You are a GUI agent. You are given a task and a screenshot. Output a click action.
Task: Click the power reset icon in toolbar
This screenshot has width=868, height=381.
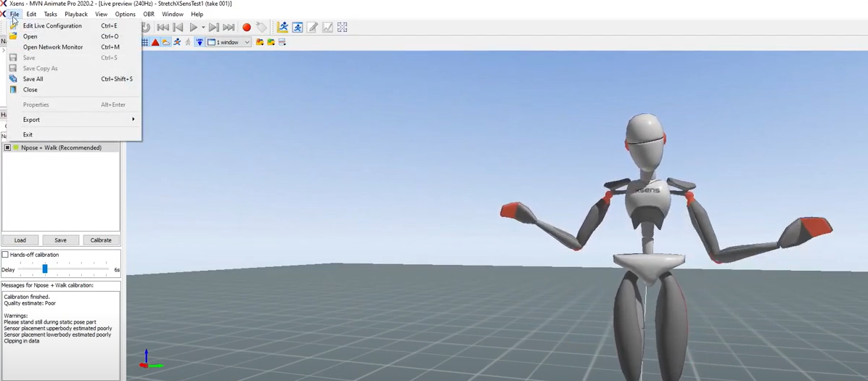pos(146,27)
